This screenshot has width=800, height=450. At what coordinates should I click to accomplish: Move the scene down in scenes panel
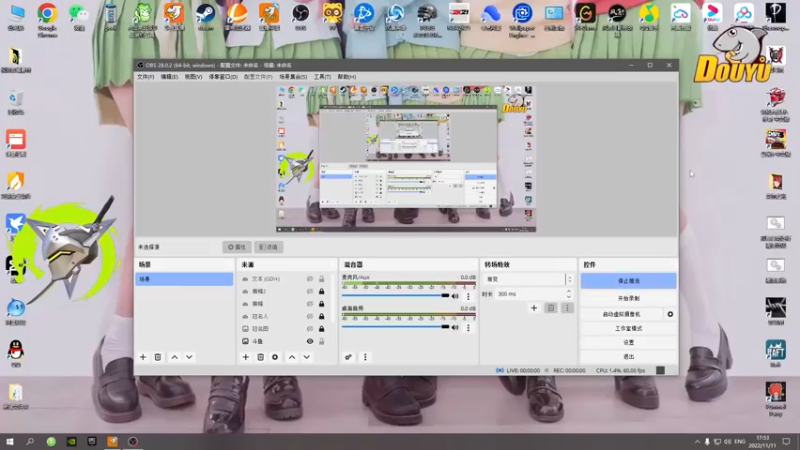(189, 357)
